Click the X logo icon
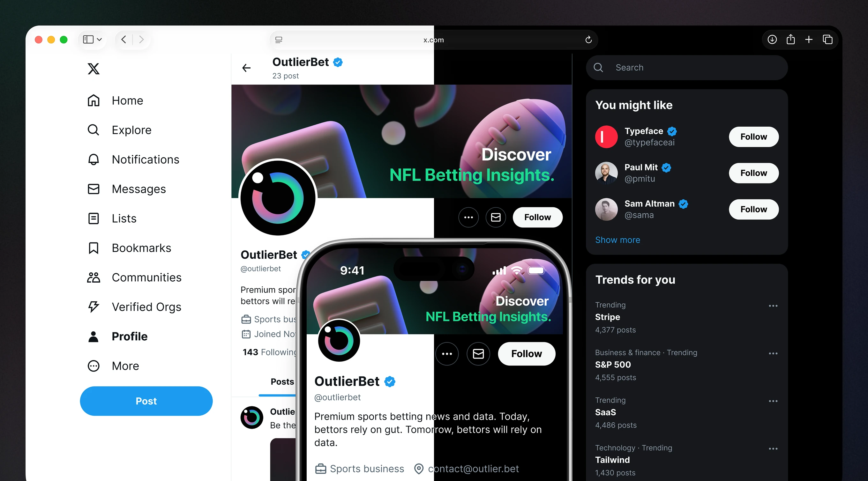The width and height of the screenshot is (868, 481). click(x=93, y=69)
